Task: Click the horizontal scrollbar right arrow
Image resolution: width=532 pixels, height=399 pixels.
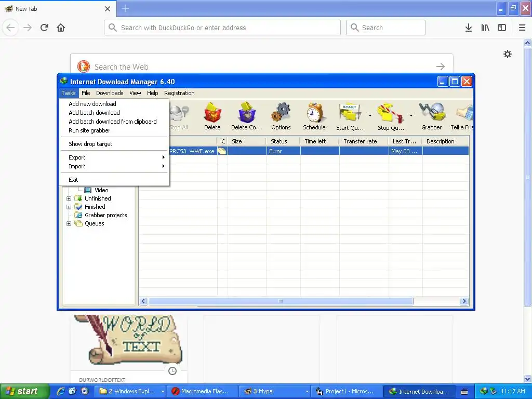Action: pyautogui.click(x=464, y=301)
